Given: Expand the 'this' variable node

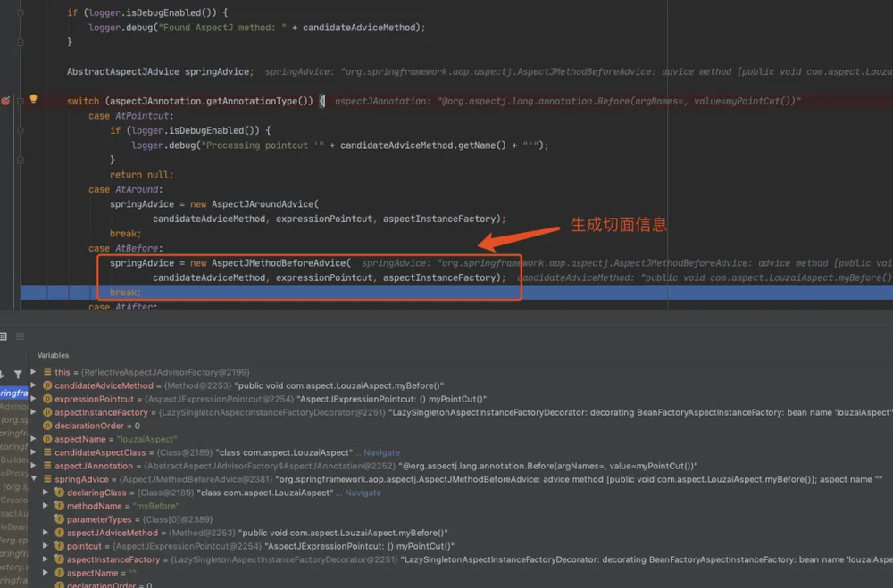Looking at the screenshot, I should point(34,372).
